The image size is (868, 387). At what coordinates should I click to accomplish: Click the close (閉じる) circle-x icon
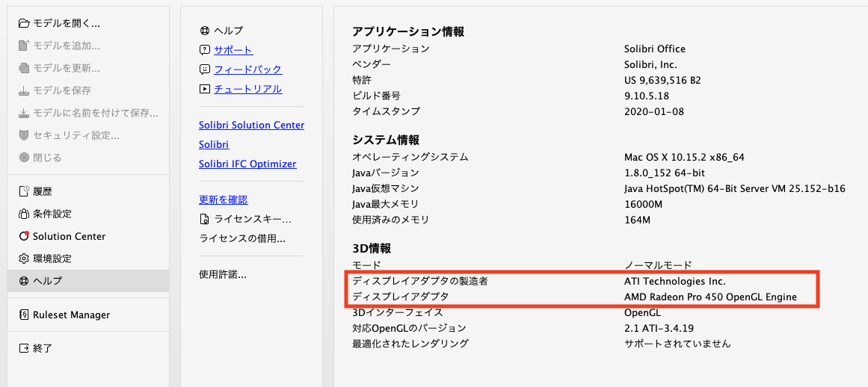click(x=24, y=158)
